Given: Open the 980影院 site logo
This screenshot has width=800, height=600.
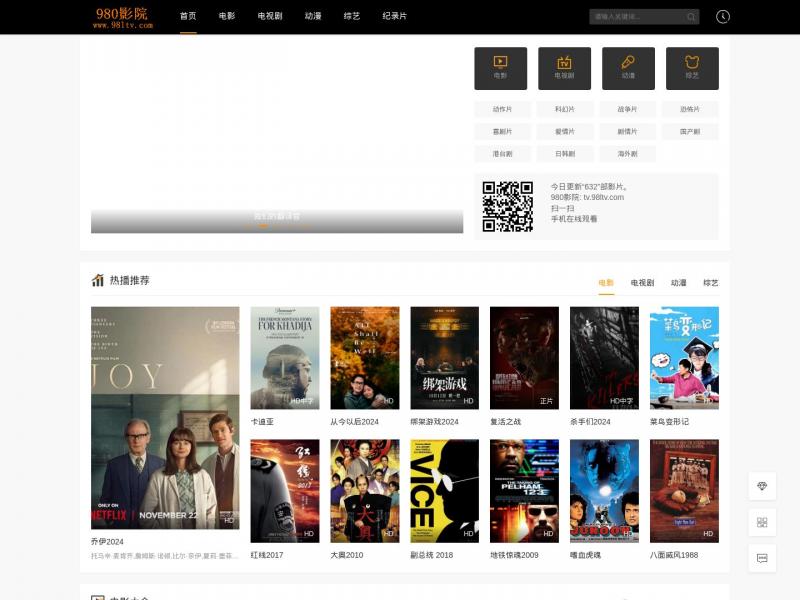Looking at the screenshot, I should tap(122, 17).
